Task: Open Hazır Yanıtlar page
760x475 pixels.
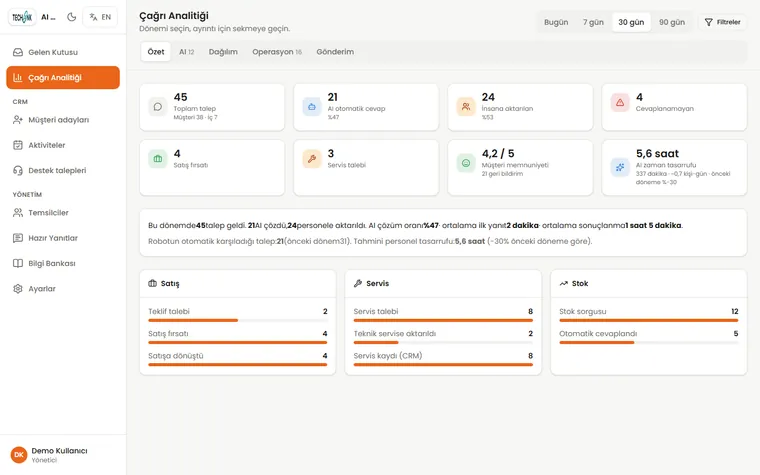Action: click(x=63, y=238)
